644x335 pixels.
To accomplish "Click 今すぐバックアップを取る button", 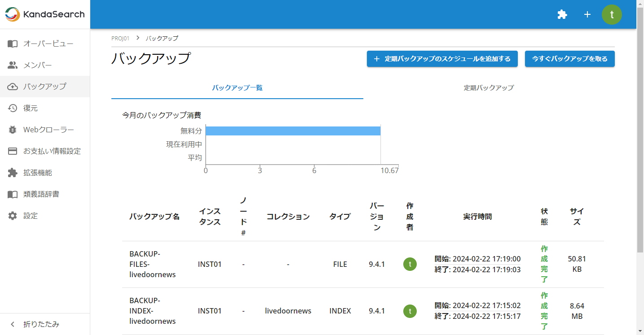I will coord(569,59).
